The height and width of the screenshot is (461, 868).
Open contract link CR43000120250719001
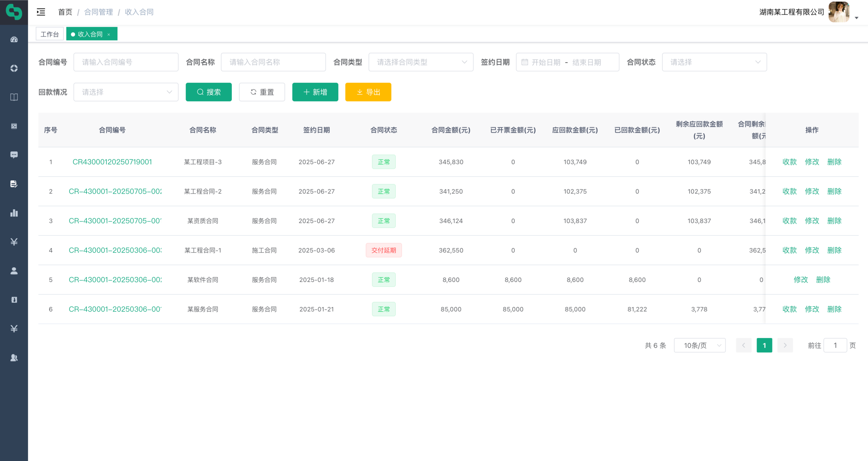point(112,162)
